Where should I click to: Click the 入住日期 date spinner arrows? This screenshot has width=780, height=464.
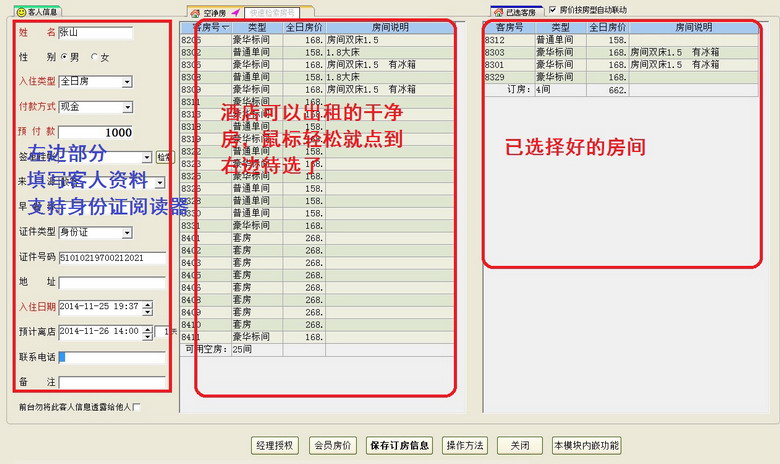[146, 306]
